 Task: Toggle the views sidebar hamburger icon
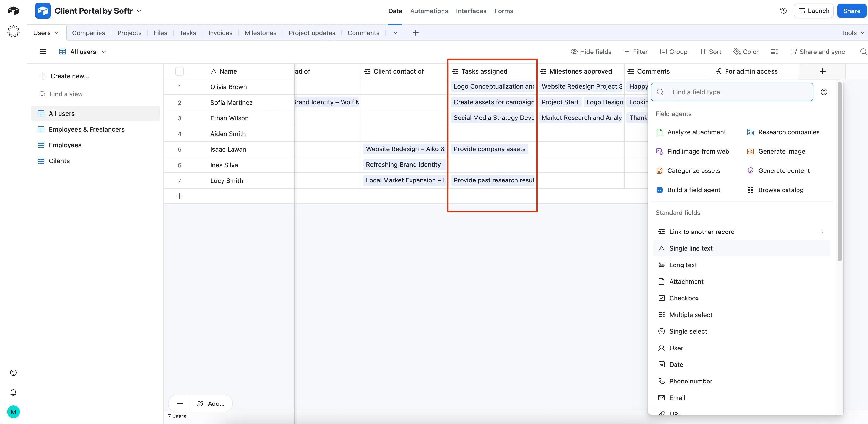(x=43, y=52)
